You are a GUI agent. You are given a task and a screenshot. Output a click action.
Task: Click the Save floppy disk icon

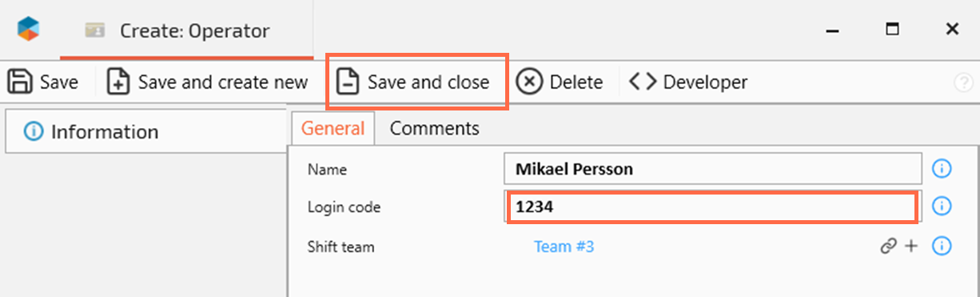tap(20, 82)
